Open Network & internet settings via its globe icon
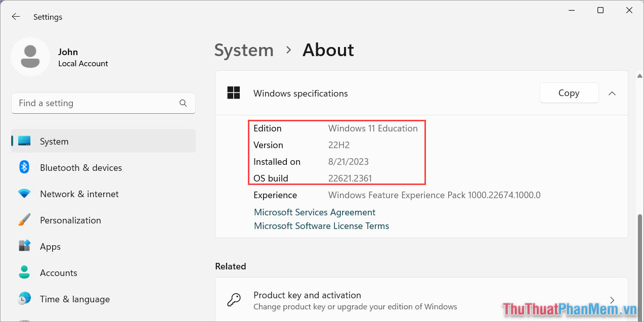Viewport: 644px width, 322px height. coord(24,194)
